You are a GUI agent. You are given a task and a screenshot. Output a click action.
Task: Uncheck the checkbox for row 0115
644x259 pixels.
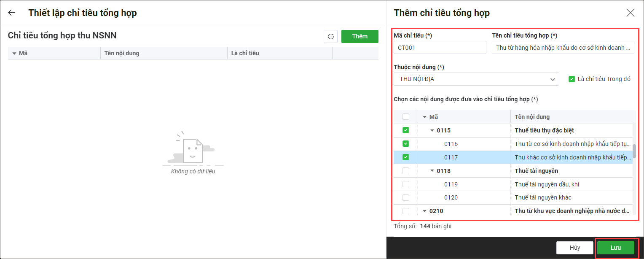pyautogui.click(x=405, y=130)
